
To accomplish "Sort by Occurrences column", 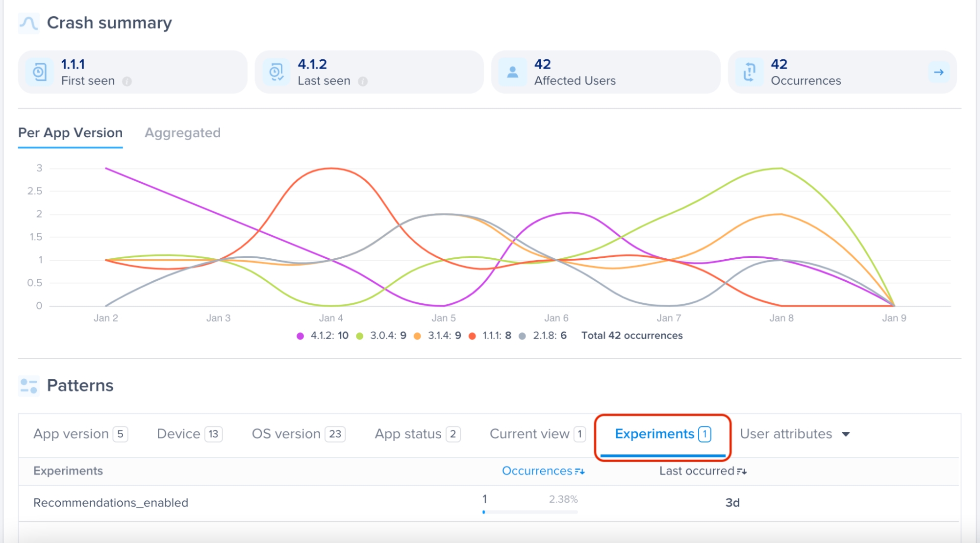I will click(543, 471).
